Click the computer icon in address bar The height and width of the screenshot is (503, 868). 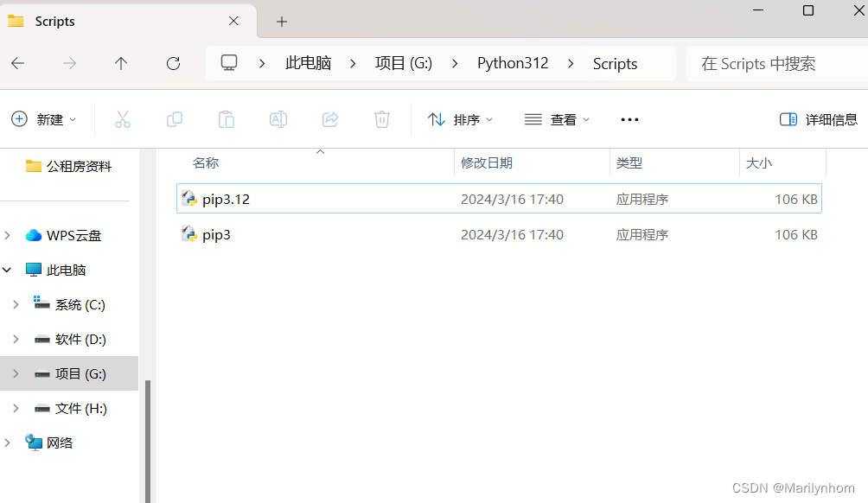[x=229, y=62]
